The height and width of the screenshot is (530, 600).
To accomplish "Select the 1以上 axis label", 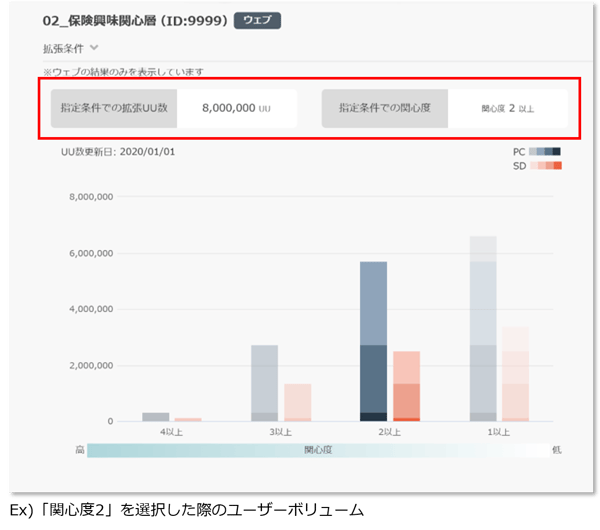I will tap(499, 432).
